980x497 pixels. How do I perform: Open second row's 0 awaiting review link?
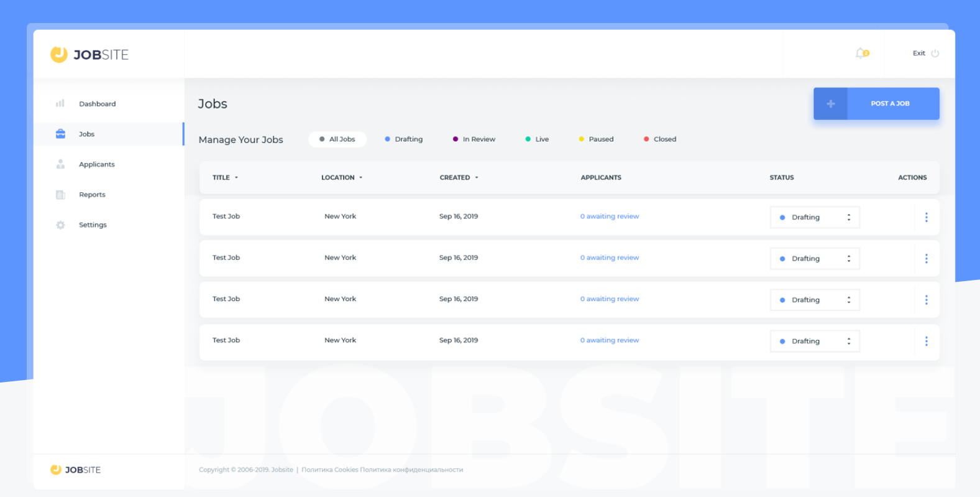pos(610,258)
